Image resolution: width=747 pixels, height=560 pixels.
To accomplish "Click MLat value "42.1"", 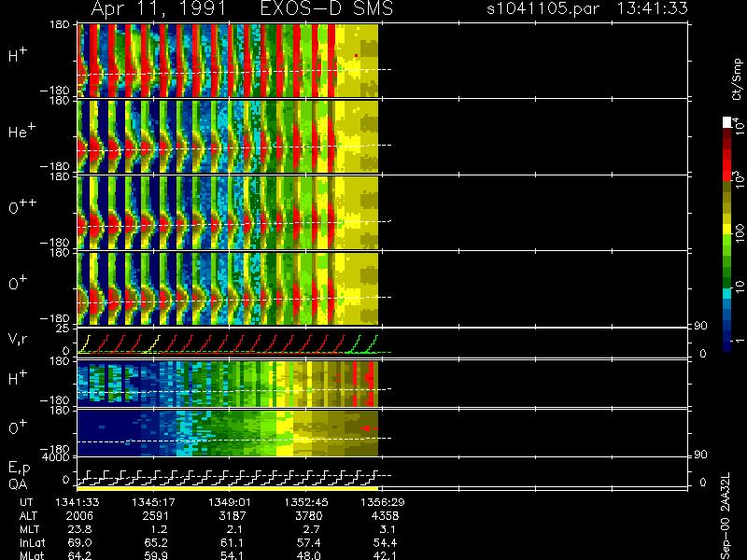I will coord(385,555).
